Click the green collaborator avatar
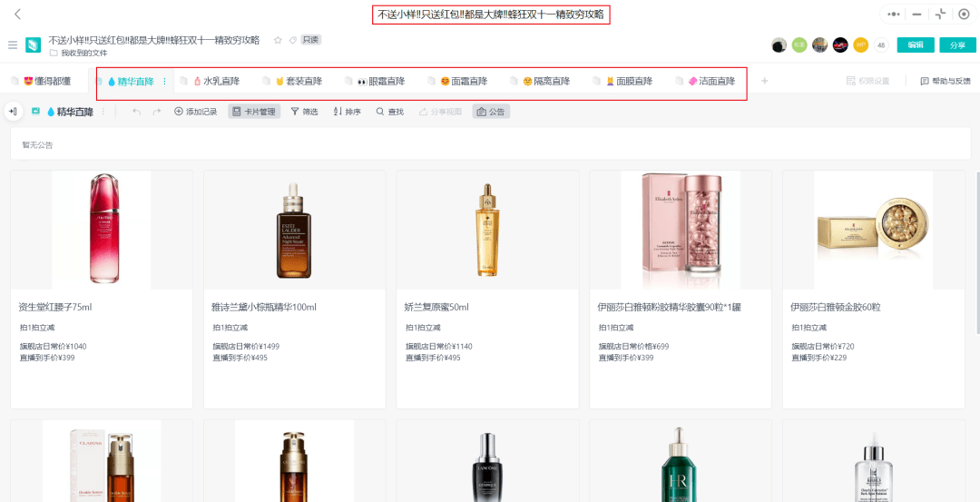The width and height of the screenshot is (980, 502). 799,45
